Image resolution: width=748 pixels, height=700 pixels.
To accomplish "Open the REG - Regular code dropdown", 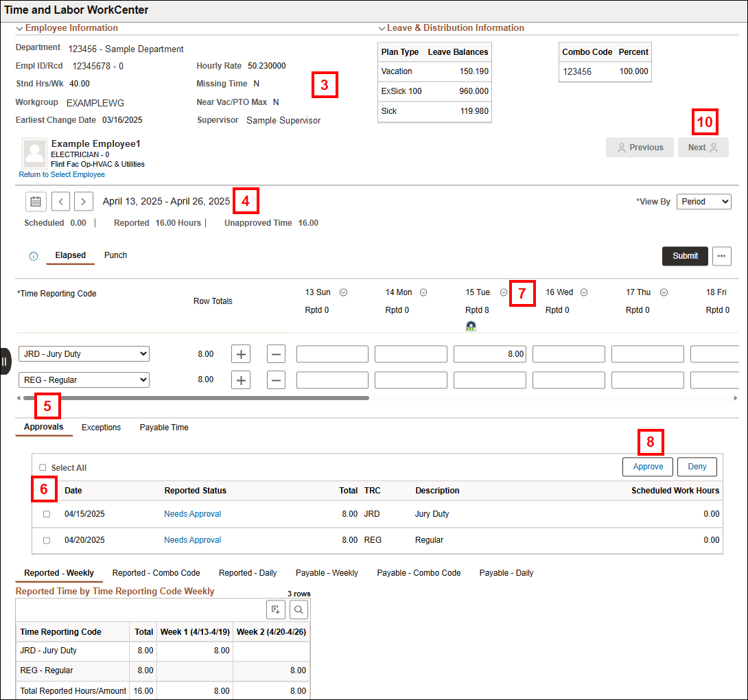I will (x=84, y=380).
